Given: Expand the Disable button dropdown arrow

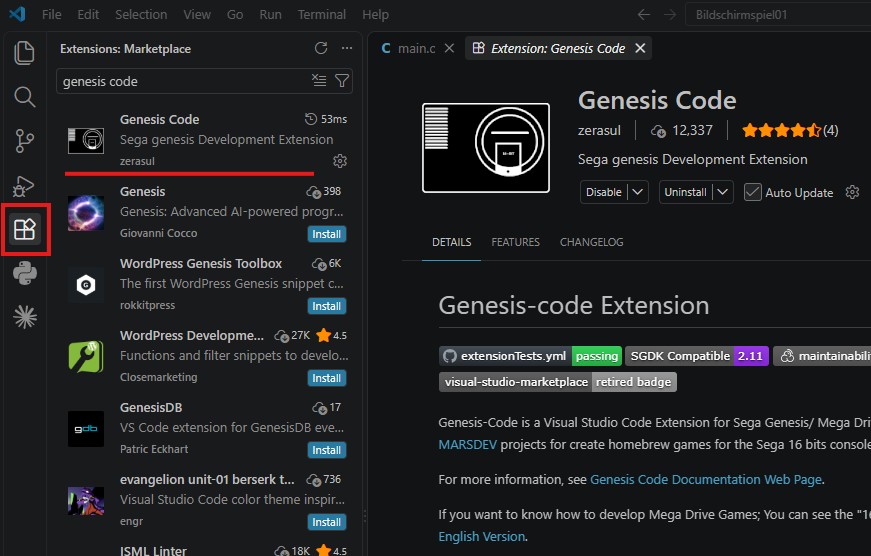Looking at the screenshot, I should [x=638, y=192].
